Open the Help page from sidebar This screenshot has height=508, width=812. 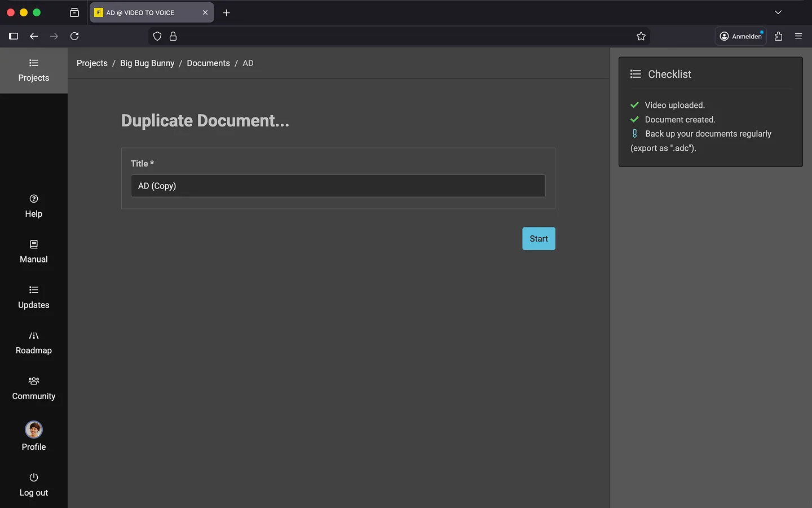34,206
